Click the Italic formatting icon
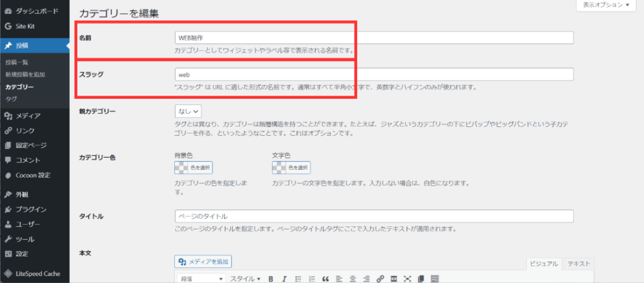Screen dimensions: 644x283 pyautogui.click(x=284, y=279)
